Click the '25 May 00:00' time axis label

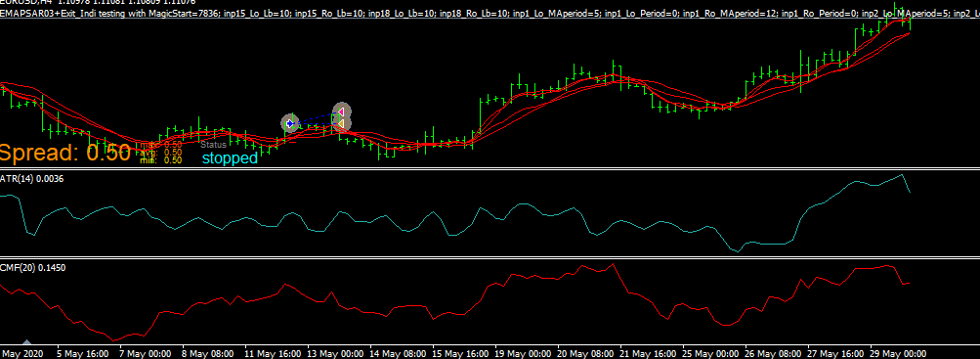710,353
